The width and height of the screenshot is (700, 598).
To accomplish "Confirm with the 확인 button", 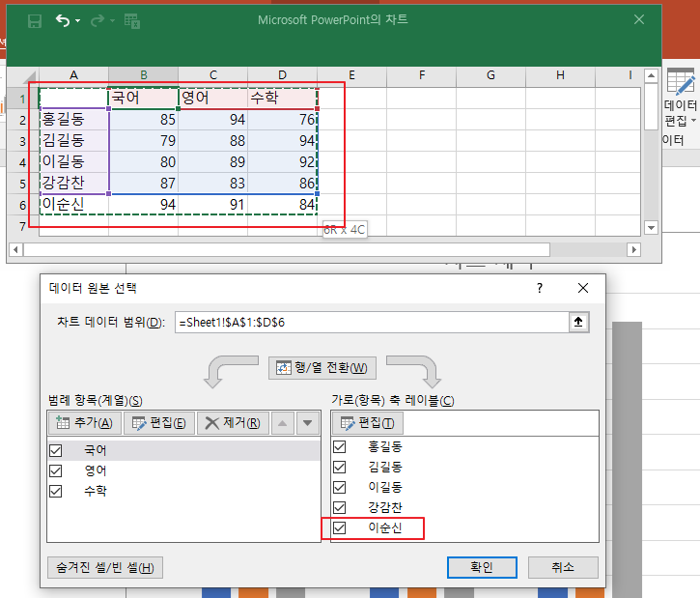I will pos(482,568).
